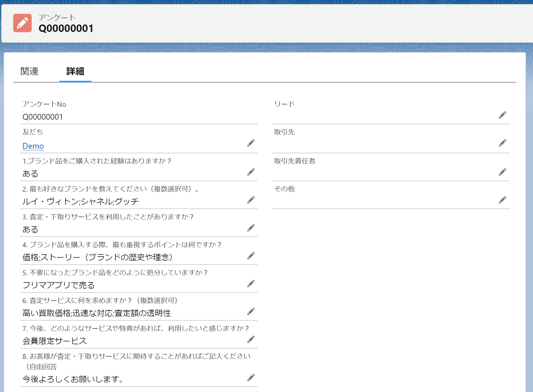Edit the フリマアプリで売る answer
Viewport: 533px width, 392px height.
(251, 284)
